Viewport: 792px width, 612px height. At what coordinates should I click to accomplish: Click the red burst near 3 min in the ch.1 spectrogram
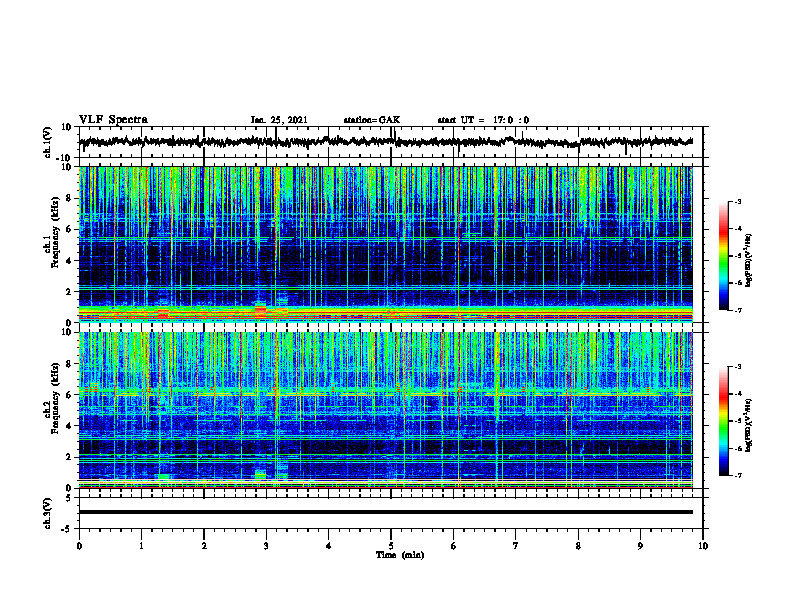point(261,309)
